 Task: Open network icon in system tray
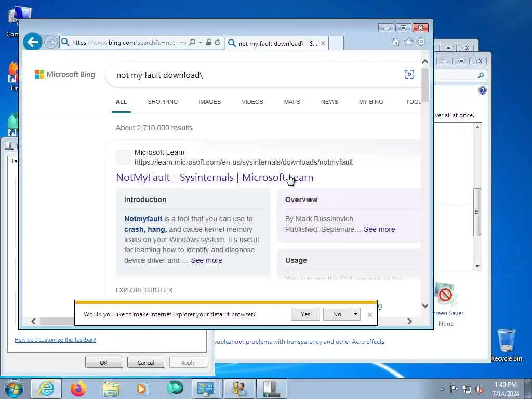point(467,389)
